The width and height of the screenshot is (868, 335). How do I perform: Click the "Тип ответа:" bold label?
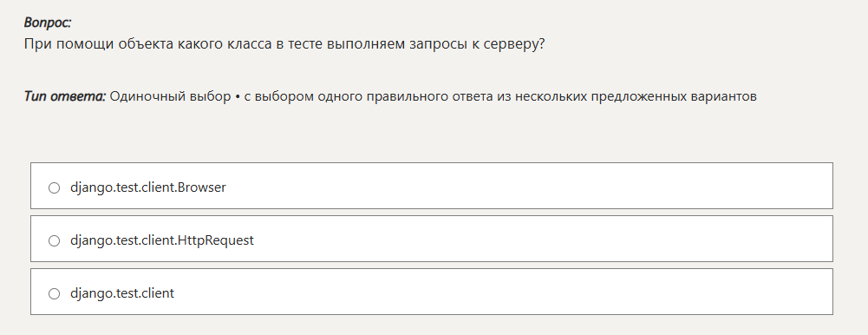point(65,96)
